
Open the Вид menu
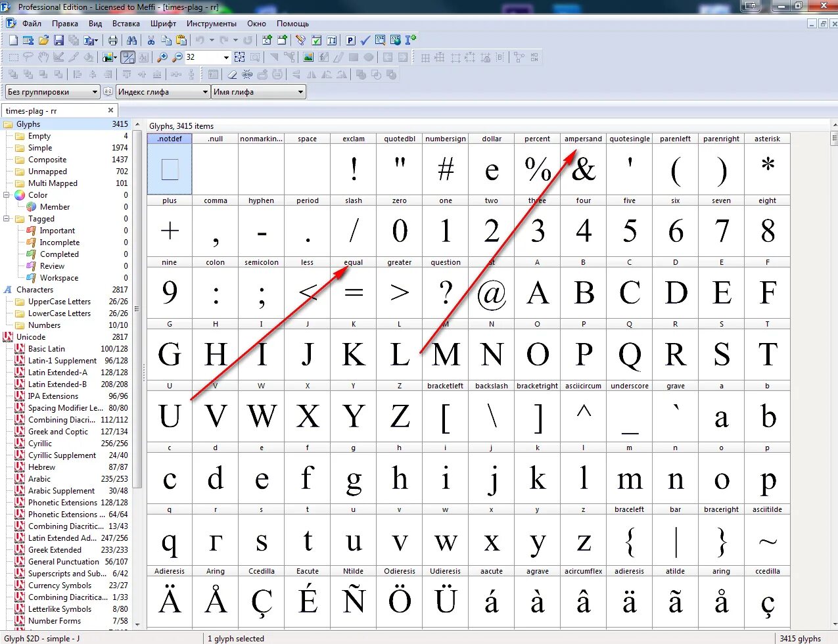[95, 23]
